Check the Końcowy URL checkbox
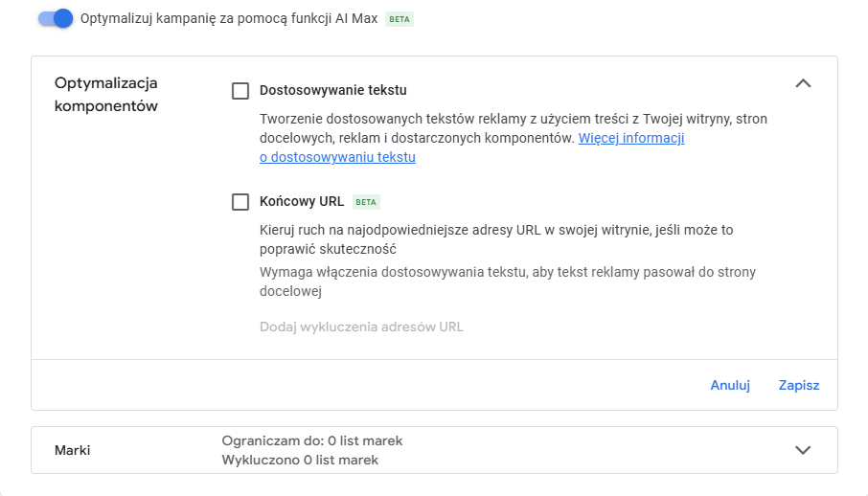Image resolution: width=868 pixels, height=496 pixels. click(x=240, y=202)
